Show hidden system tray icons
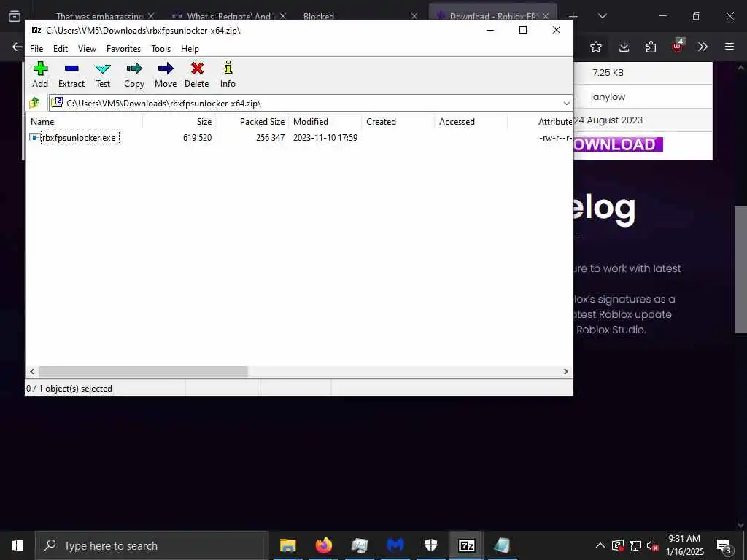Screen dimensions: 747x560 [600, 545]
